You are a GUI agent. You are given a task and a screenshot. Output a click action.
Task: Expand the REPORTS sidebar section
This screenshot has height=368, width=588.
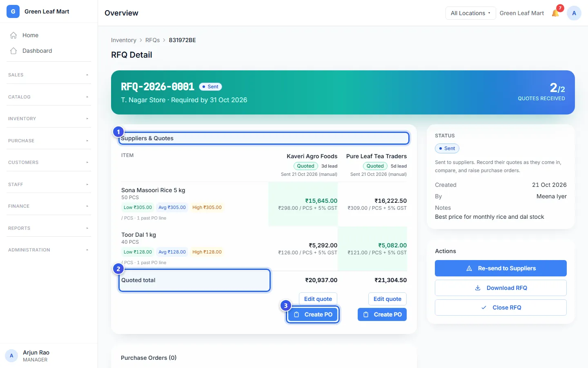coord(49,228)
